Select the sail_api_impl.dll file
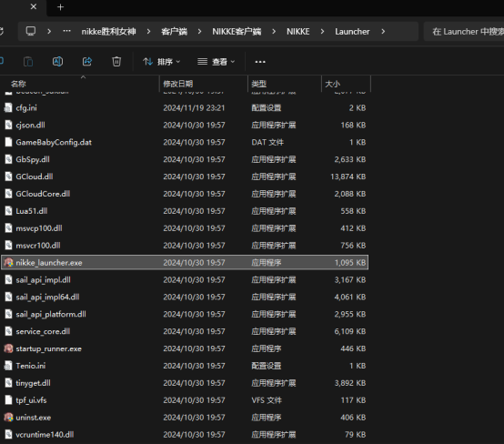Viewport: 504px width, 444px height. click(185, 280)
